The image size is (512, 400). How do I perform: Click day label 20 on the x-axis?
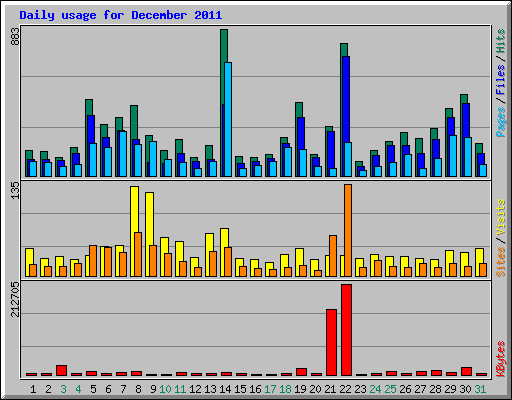point(315,389)
